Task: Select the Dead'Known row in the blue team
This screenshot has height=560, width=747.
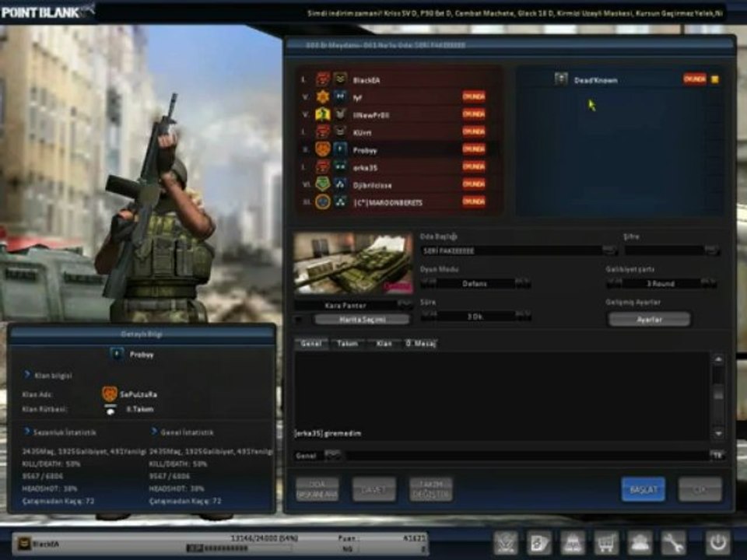Action: pyautogui.click(x=619, y=79)
